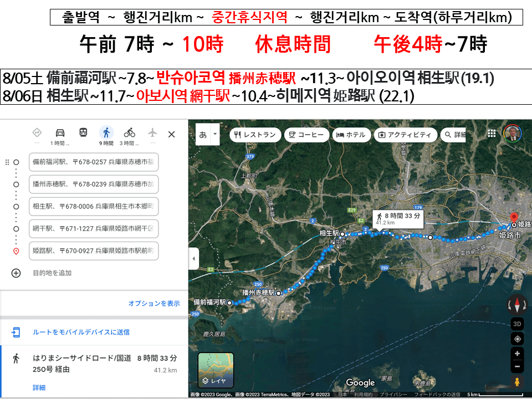Close the directions panel with X
The image size is (532, 399).
(x=171, y=134)
